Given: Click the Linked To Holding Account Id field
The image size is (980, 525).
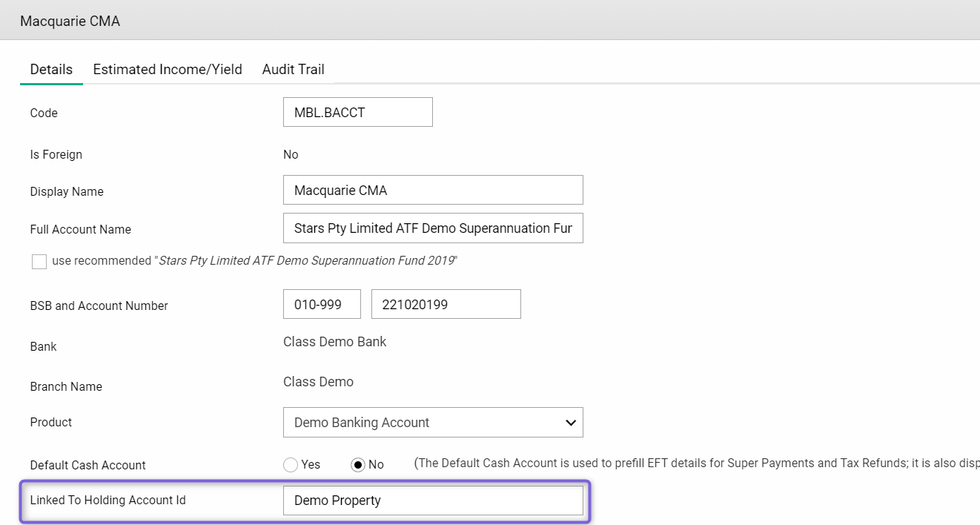Looking at the screenshot, I should point(433,501).
